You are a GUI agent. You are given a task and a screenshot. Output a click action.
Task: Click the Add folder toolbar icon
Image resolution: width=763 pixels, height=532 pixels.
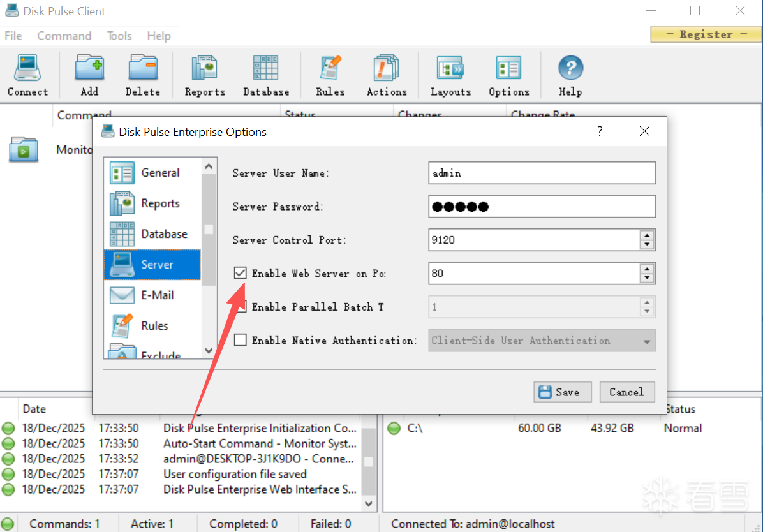tap(89, 76)
